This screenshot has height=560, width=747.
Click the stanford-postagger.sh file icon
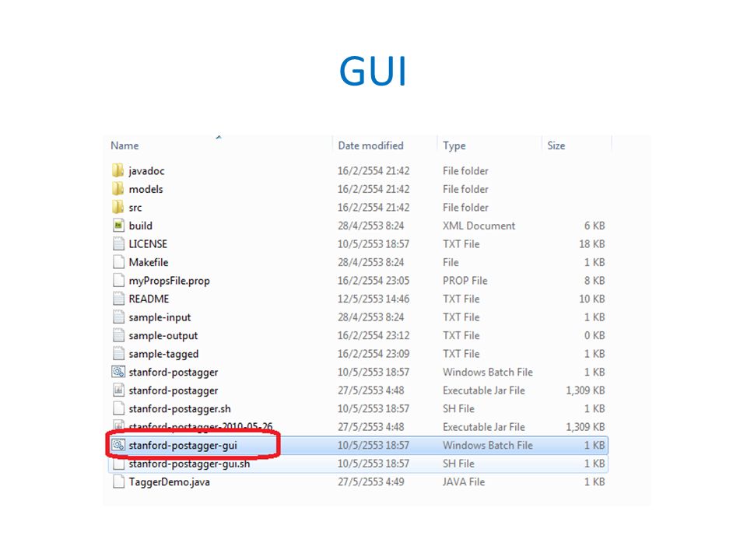[x=118, y=408]
